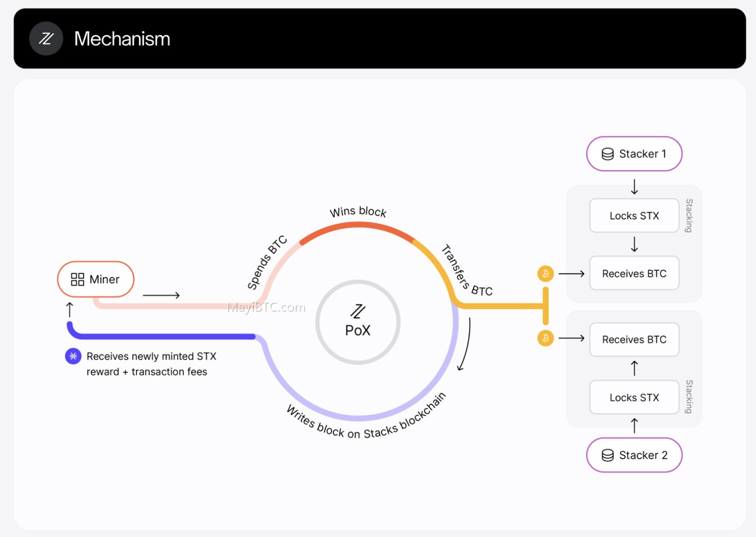Click the Mechanism title text
756x537 pixels.
tap(122, 39)
